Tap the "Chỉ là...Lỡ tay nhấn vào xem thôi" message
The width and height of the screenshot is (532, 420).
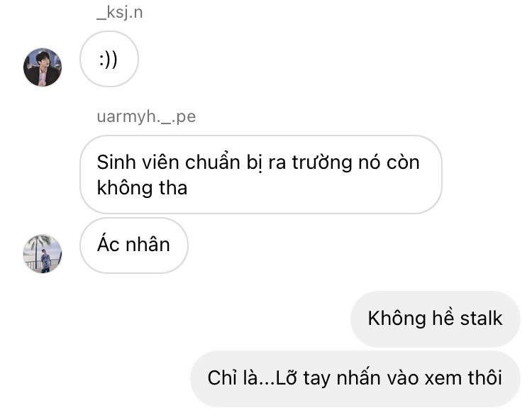[355, 379]
